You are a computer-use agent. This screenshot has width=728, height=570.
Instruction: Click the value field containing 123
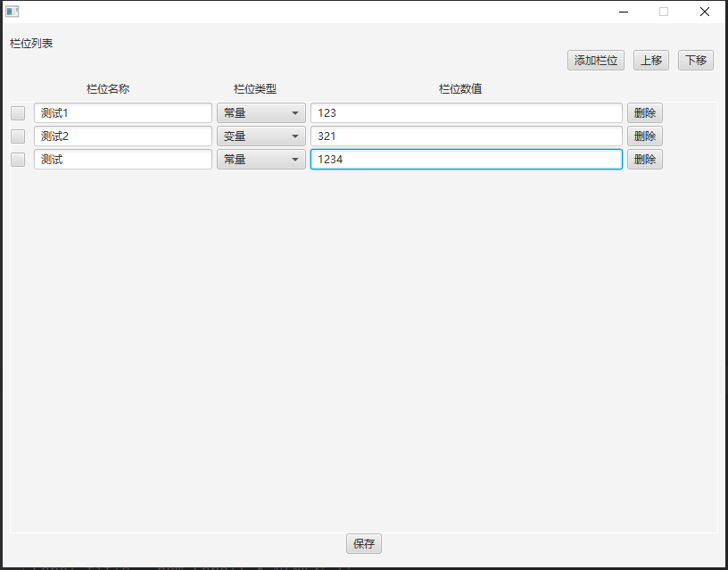click(x=466, y=113)
